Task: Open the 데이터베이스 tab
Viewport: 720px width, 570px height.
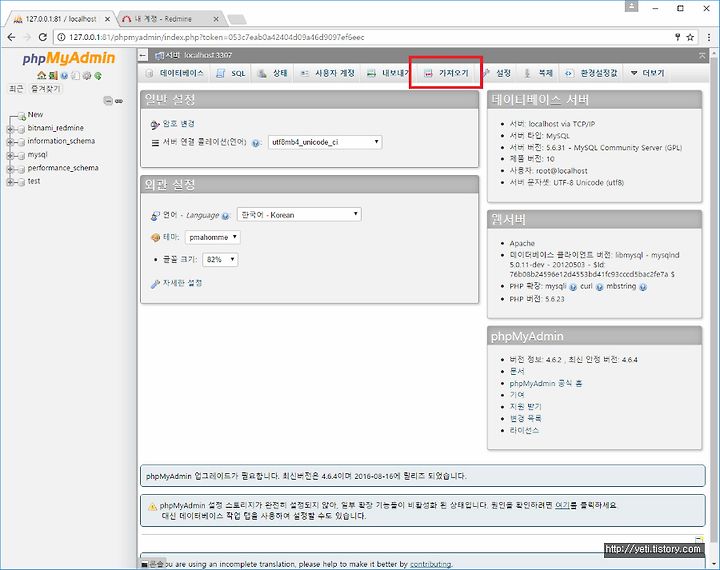Action: click(175, 73)
